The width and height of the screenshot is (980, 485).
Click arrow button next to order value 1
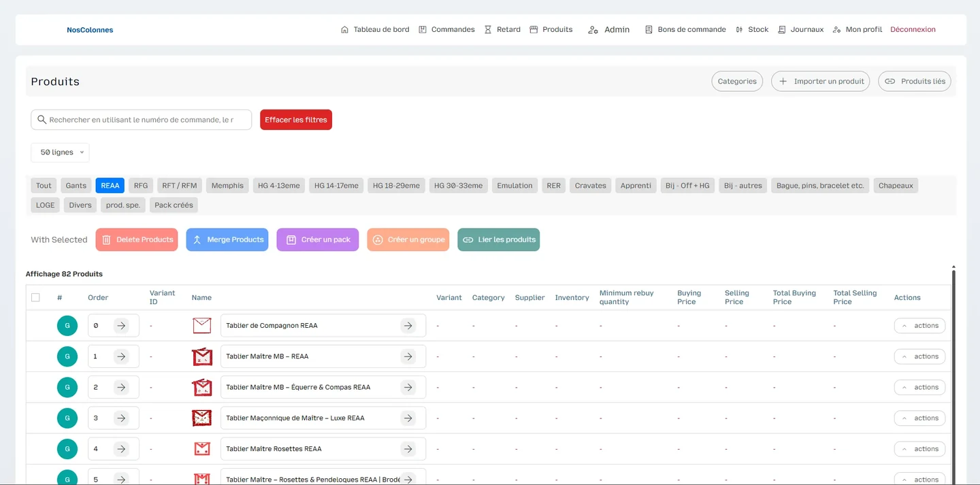click(x=121, y=356)
